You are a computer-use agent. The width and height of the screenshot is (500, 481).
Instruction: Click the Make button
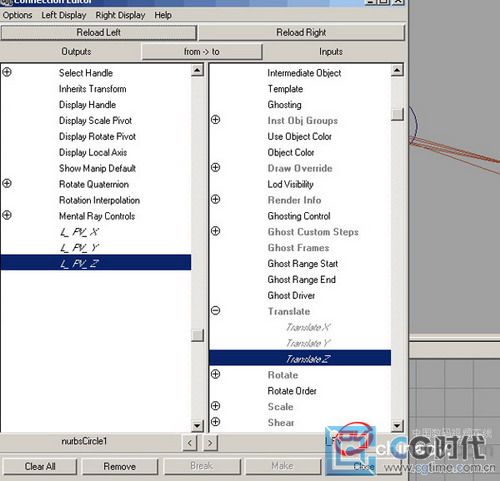pos(282,466)
